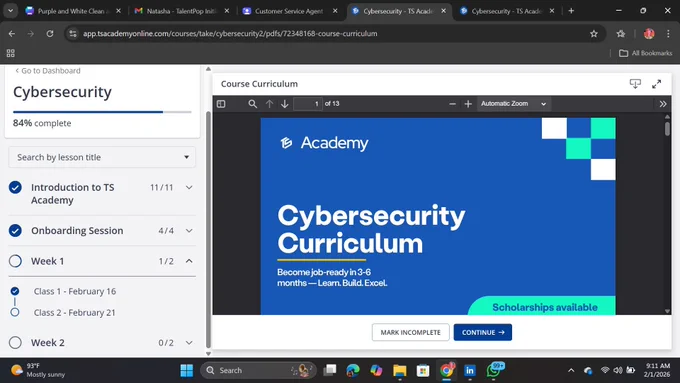This screenshot has width=680, height=383.
Task: Open the tab search dropdown arrow
Action: 10,11
